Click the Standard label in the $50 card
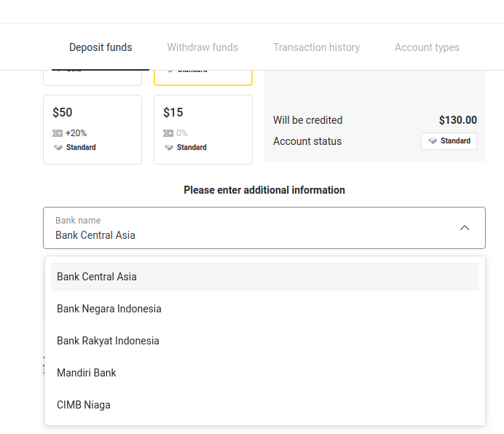Image resolution: width=504 pixels, height=434 pixels. 81,148
